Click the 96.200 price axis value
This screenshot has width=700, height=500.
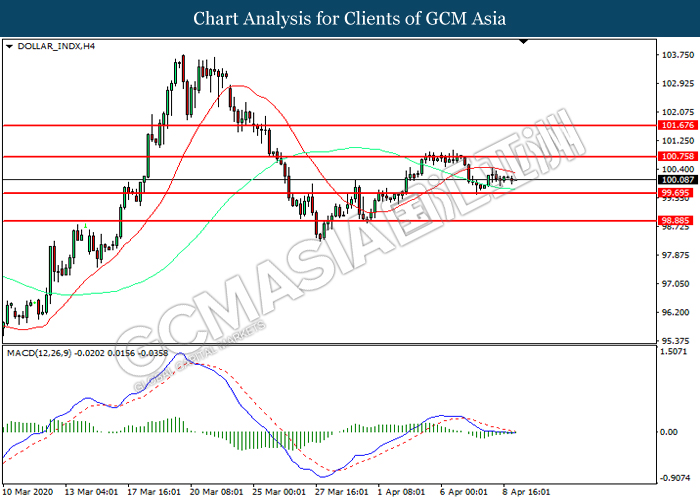pos(678,312)
